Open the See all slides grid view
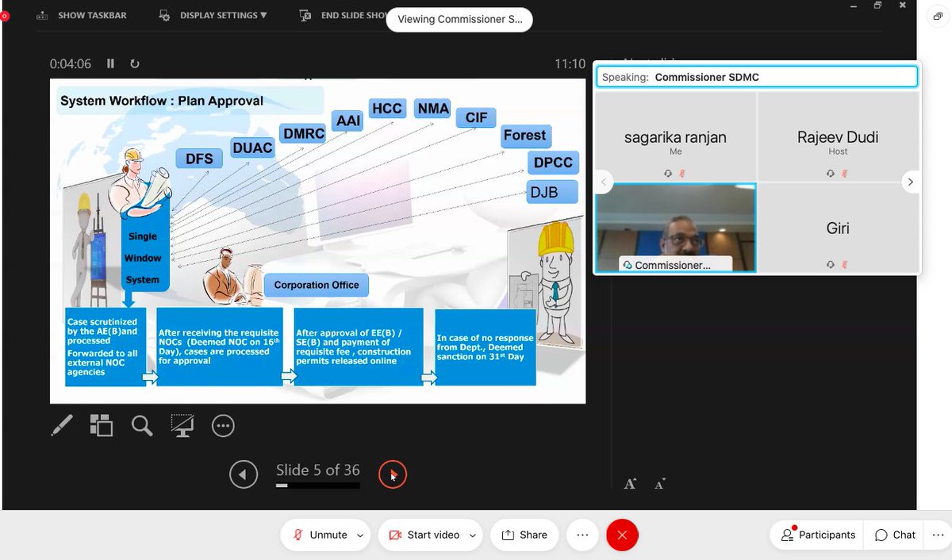This screenshot has width=952, height=560. point(102,426)
